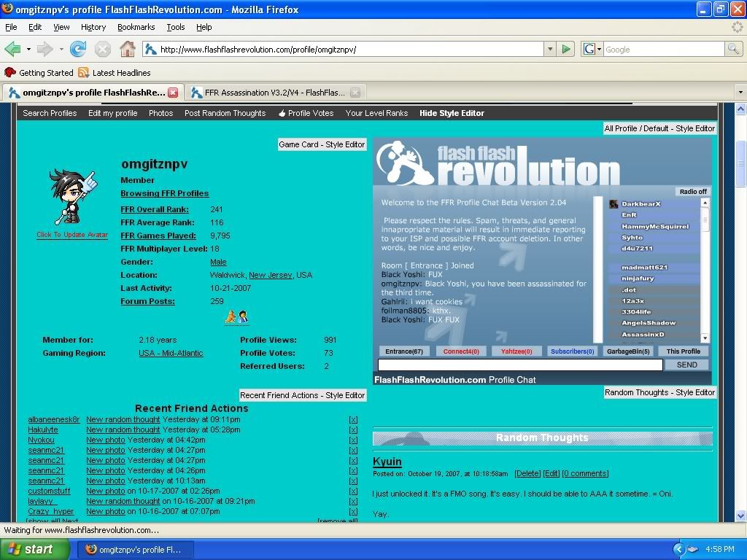Open the Bookmarks menu

pos(136,27)
